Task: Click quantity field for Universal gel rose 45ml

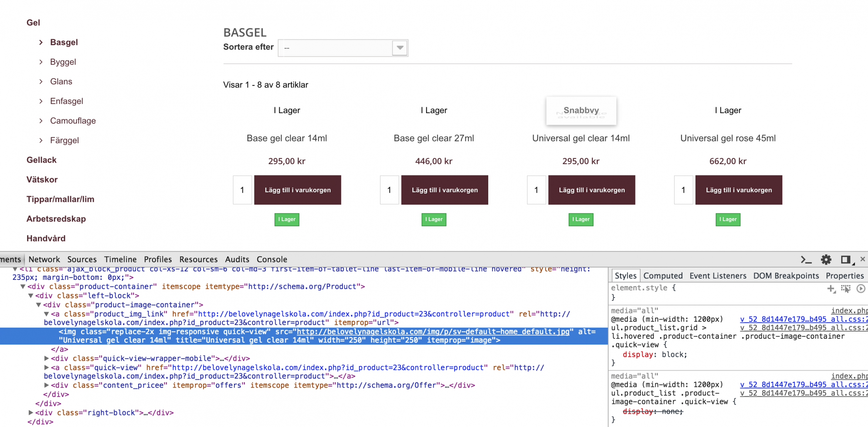Action: 683,190
